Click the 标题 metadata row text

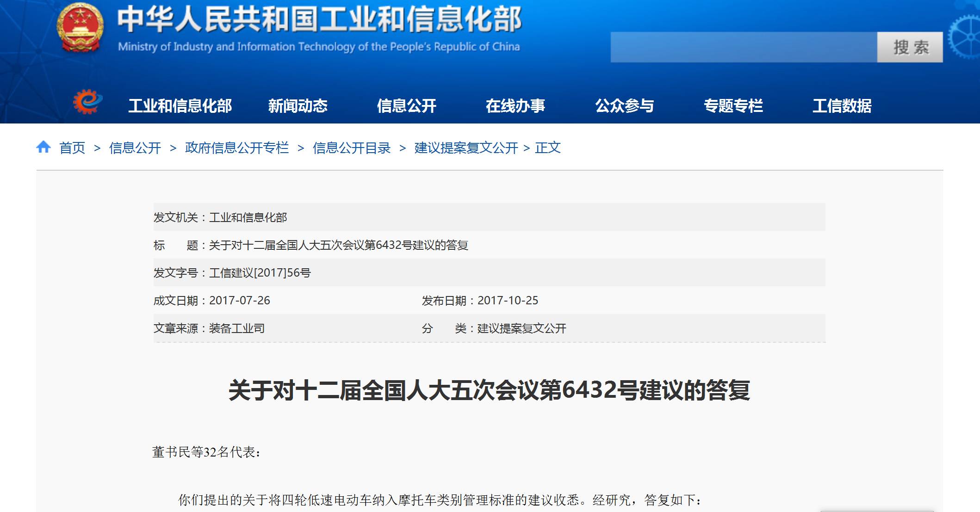coord(311,245)
